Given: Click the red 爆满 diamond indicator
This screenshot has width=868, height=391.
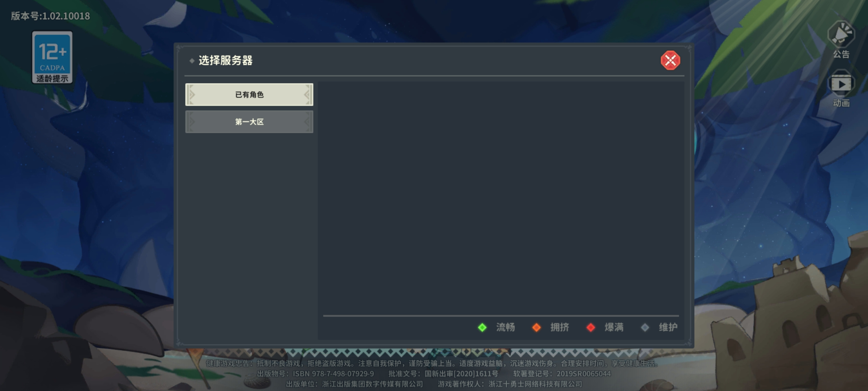Looking at the screenshot, I should pyautogui.click(x=591, y=327).
